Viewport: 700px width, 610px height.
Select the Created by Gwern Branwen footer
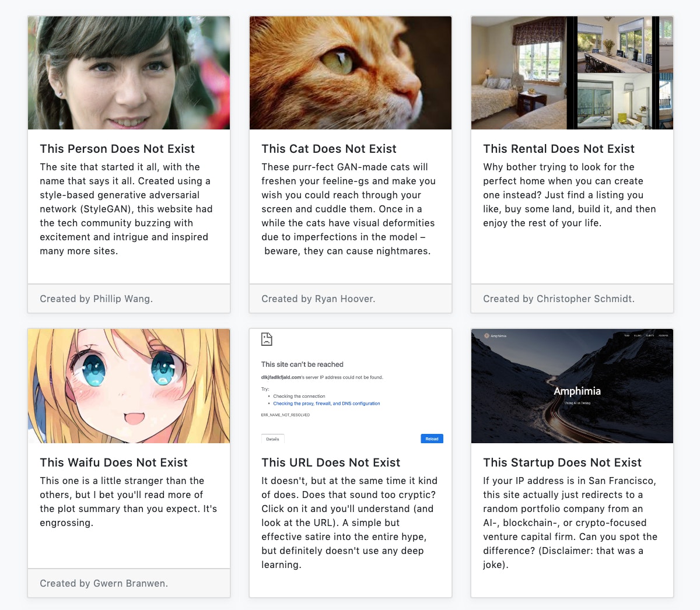[x=104, y=583]
